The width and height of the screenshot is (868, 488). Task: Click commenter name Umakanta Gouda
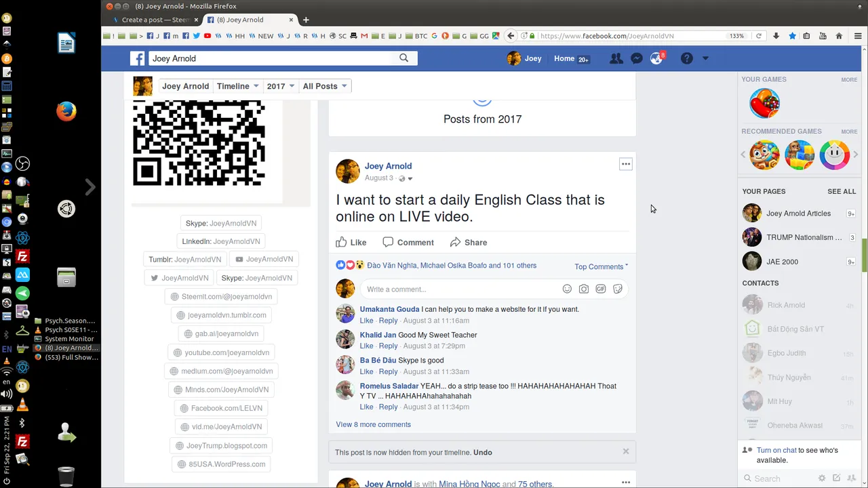(x=389, y=309)
